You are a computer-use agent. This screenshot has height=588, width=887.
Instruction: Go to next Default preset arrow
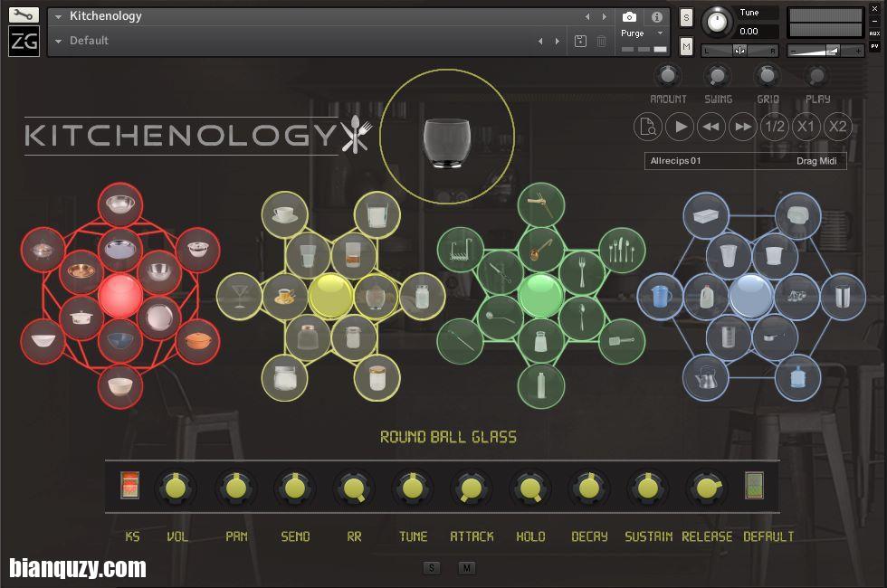(558, 42)
